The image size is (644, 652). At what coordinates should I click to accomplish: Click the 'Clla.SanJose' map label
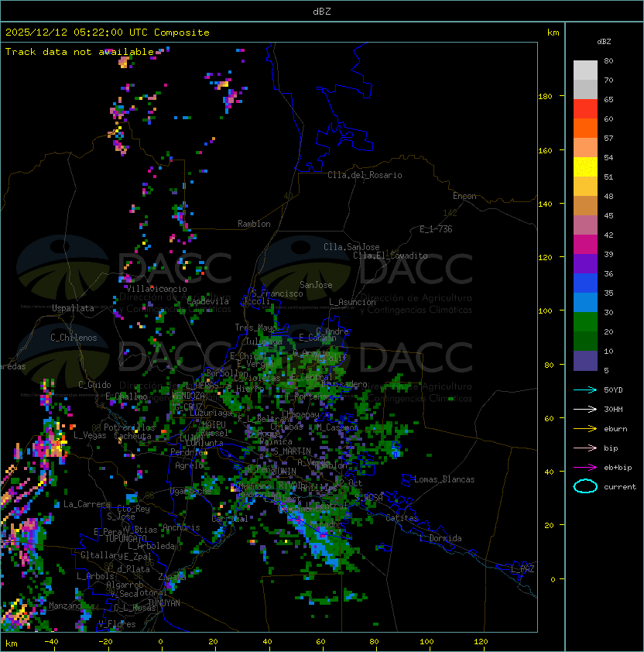[351, 247]
